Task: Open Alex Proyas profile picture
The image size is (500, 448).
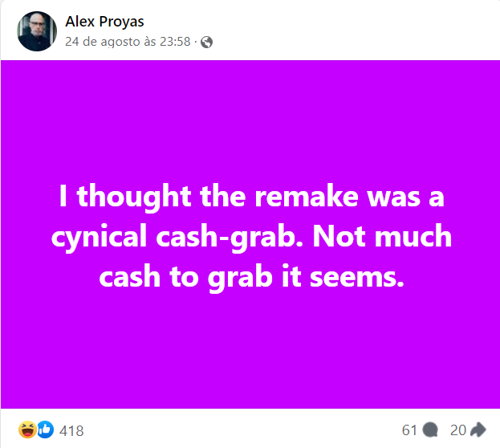Action: (37, 32)
